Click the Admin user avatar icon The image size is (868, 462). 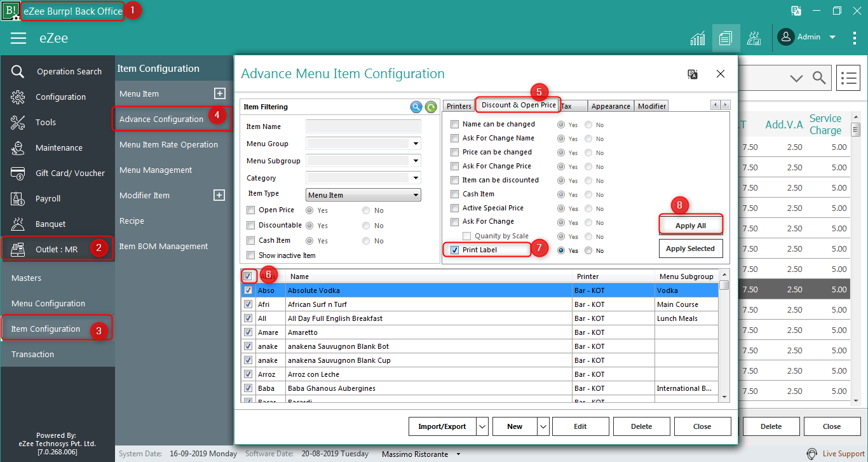[786, 37]
